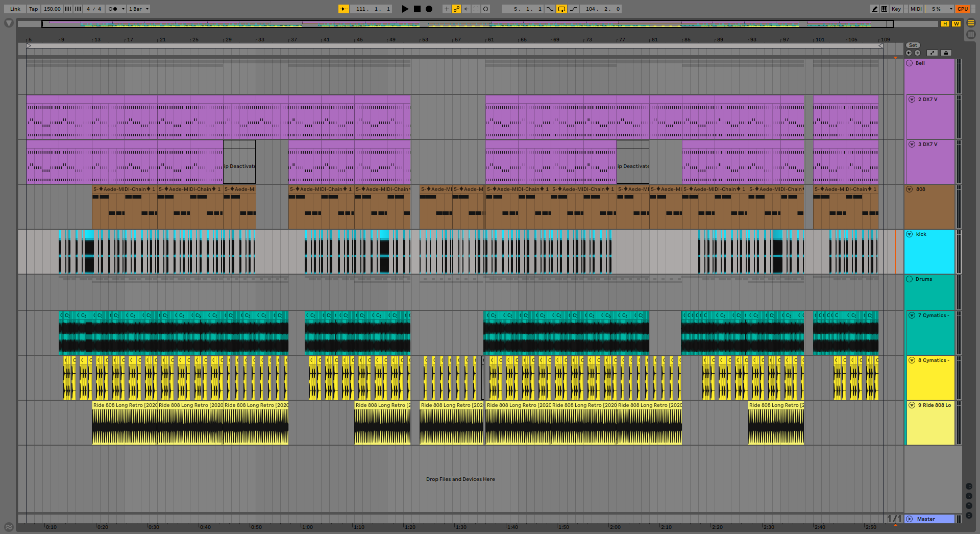Click the loop brace end marker
The height and width of the screenshot is (534, 980).
click(880, 46)
